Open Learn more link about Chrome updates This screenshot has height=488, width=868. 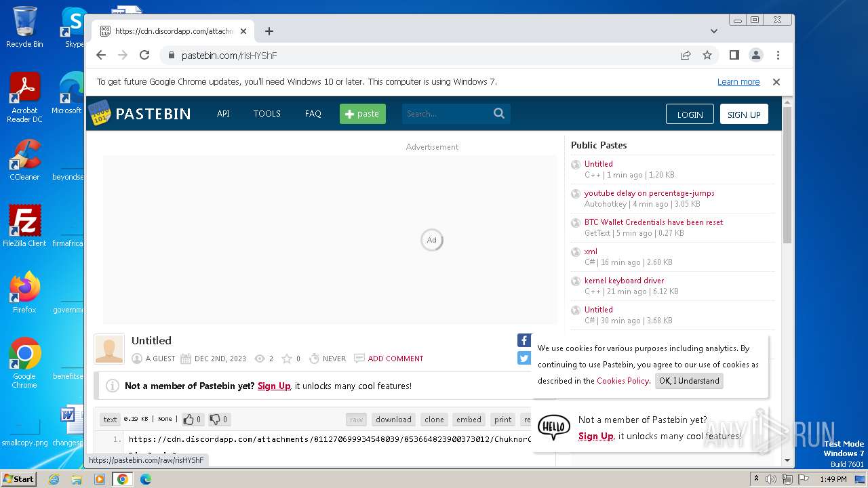[738, 82]
